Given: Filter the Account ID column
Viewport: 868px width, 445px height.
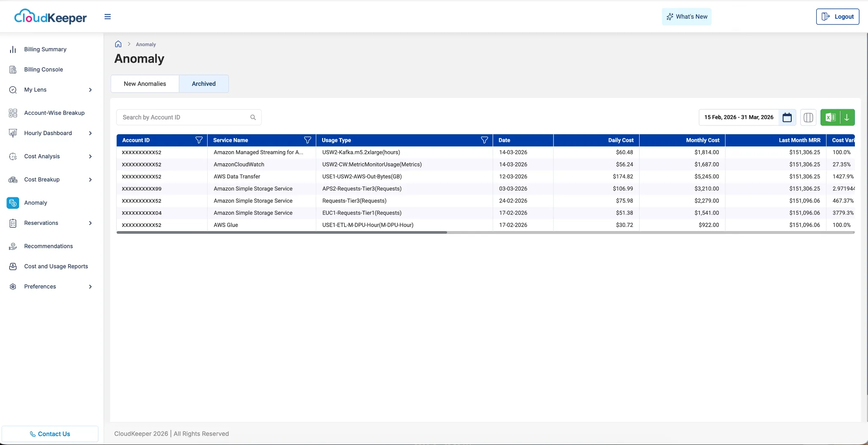Looking at the screenshot, I should (199, 140).
